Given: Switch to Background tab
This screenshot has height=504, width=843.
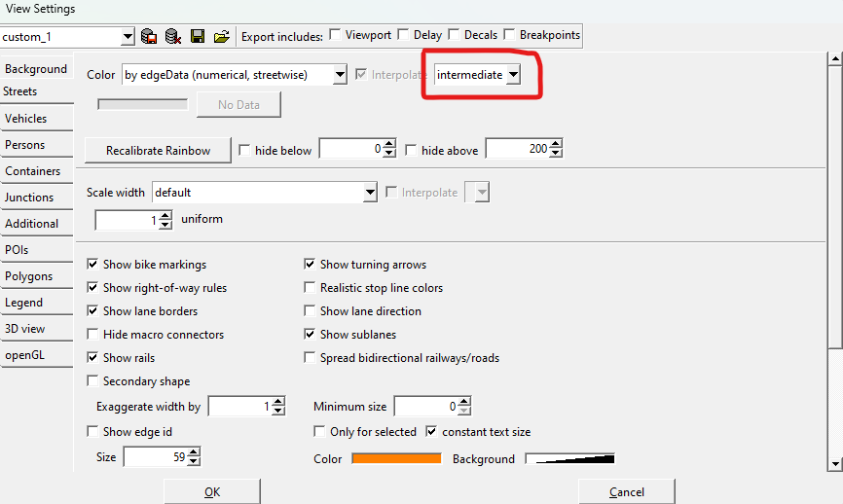Looking at the screenshot, I should click(x=36, y=69).
